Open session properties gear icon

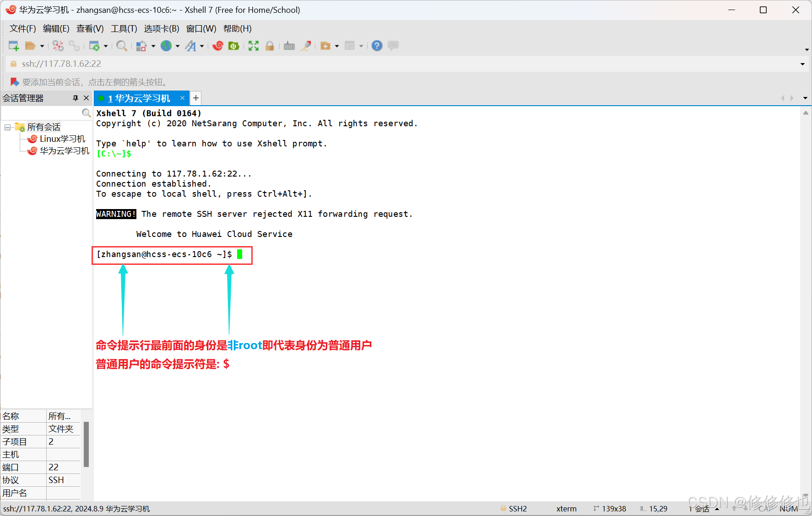94,46
